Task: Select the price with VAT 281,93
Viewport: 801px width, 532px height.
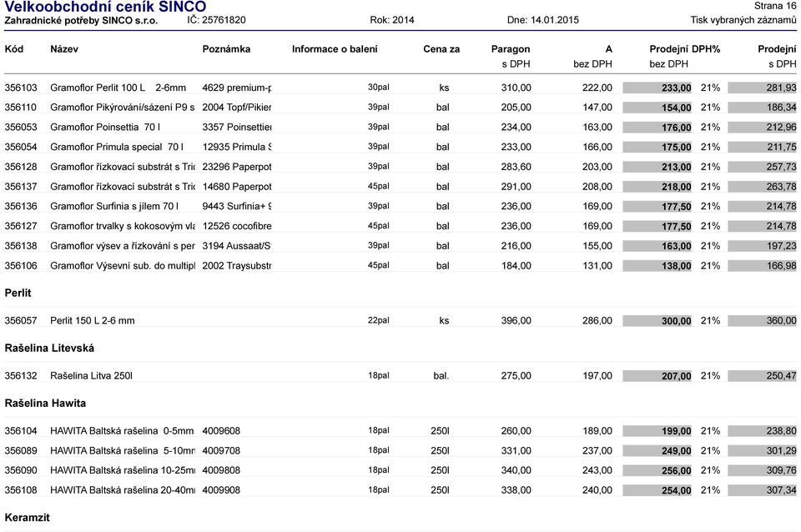Action: (x=781, y=88)
